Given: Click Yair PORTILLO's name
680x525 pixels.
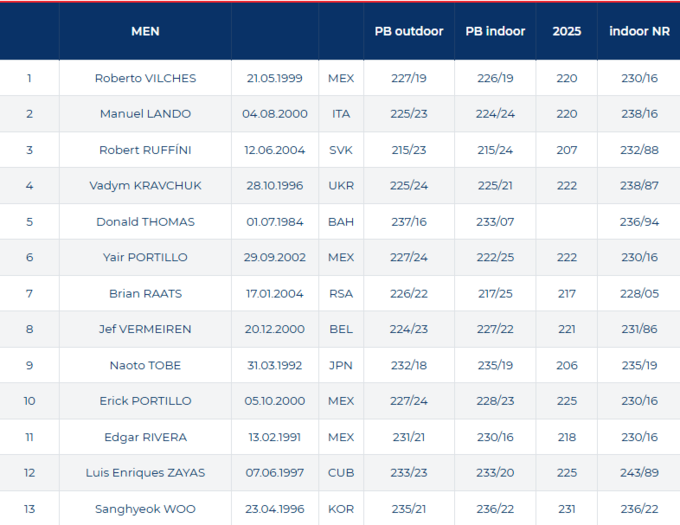Looking at the screenshot, I should 145,257.
